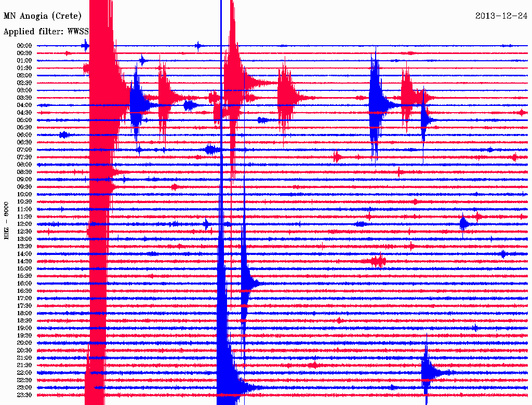Click the '21:00' time label
The height and width of the screenshot is (405, 532).
[x=24, y=358]
